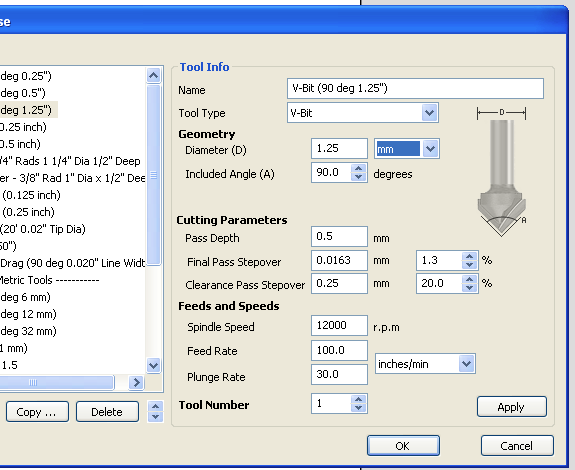Click the Feed Rate field
This screenshot has width=575, height=470.
pos(339,350)
